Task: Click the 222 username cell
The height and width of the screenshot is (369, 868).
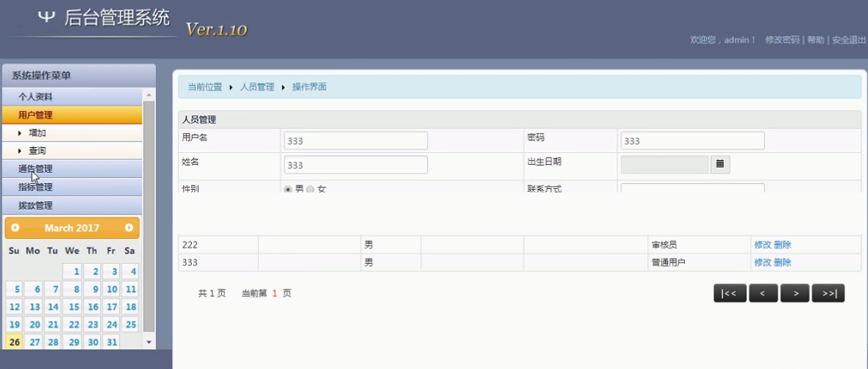Action: click(x=218, y=245)
